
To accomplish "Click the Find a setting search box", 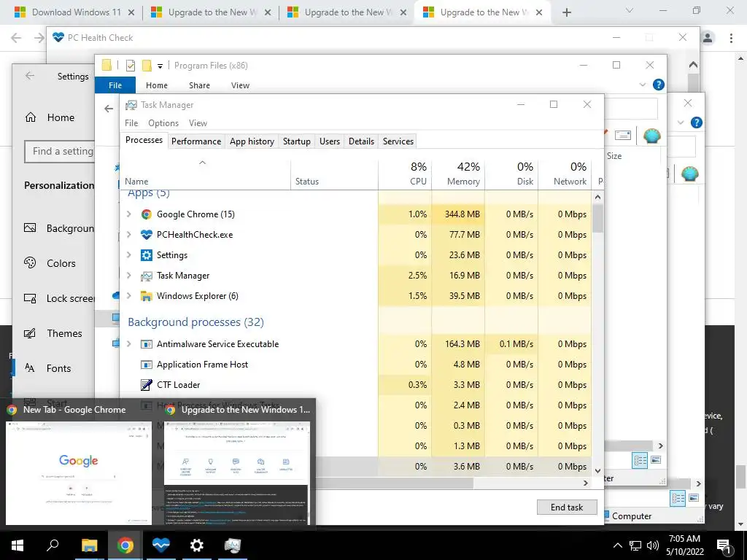I will pos(60,152).
